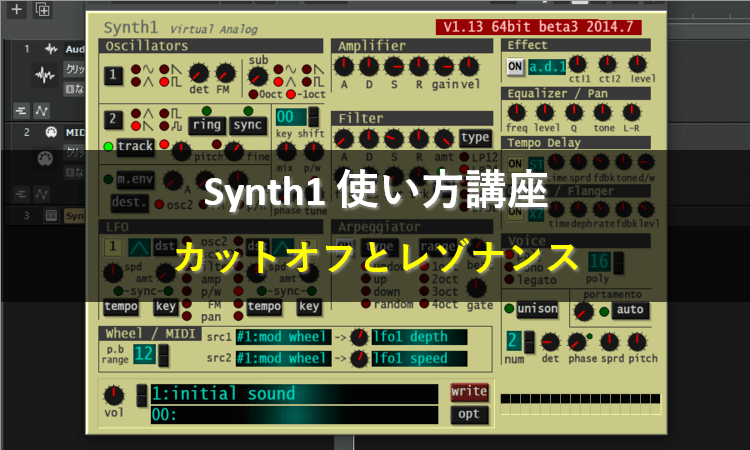Click the audio waveform icon on track 1
The image size is (750, 450).
click(45, 75)
